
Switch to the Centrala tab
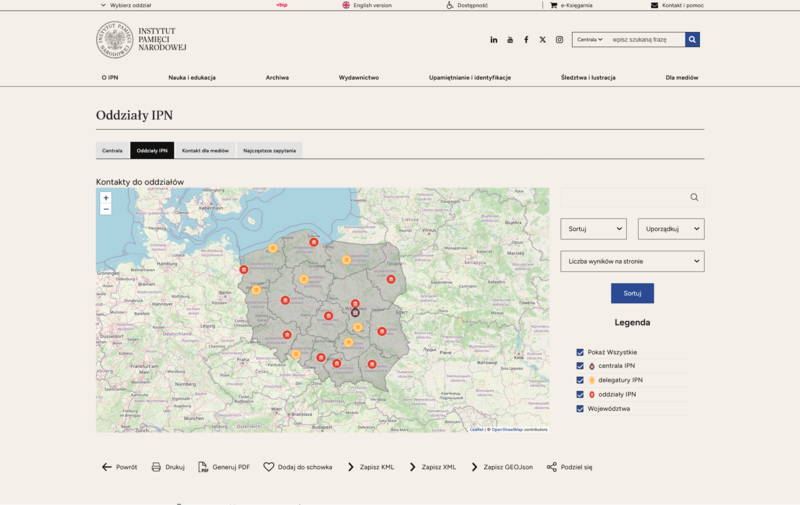[112, 151]
